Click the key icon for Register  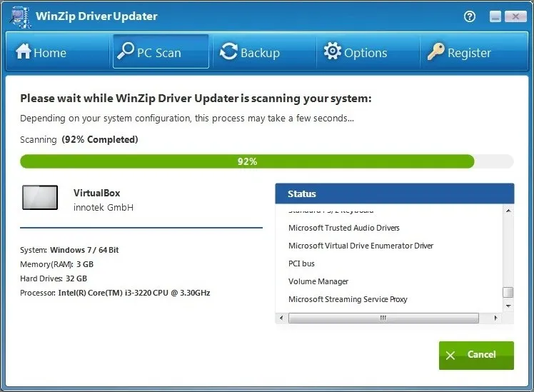click(436, 51)
